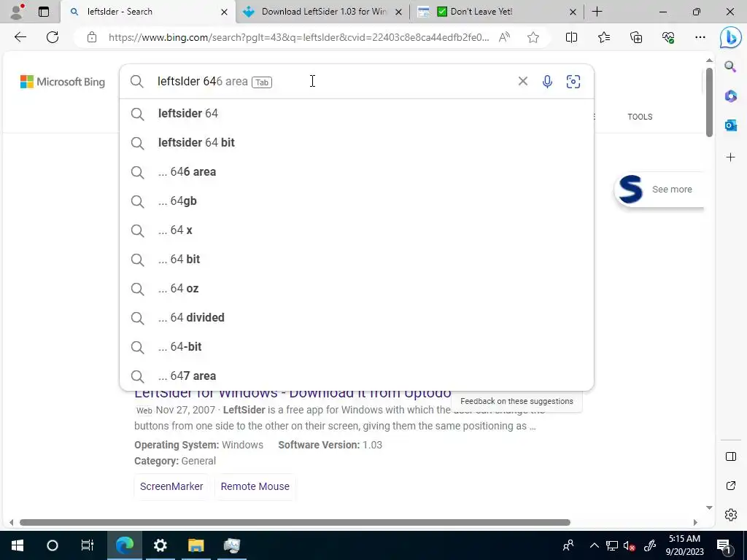Add this page to favorites star
The width and height of the screenshot is (747, 560).
[x=533, y=37]
